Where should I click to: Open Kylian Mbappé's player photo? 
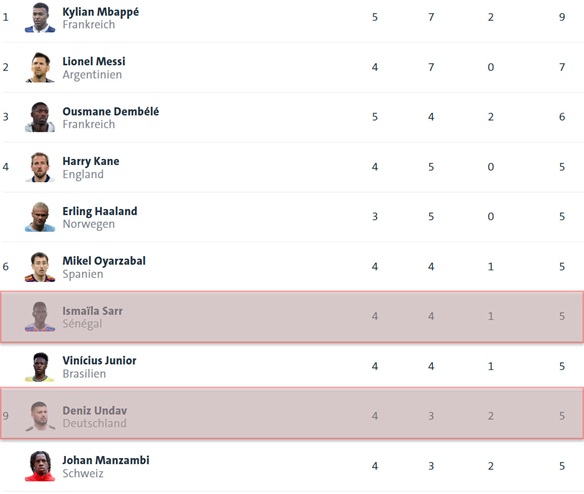[40, 18]
